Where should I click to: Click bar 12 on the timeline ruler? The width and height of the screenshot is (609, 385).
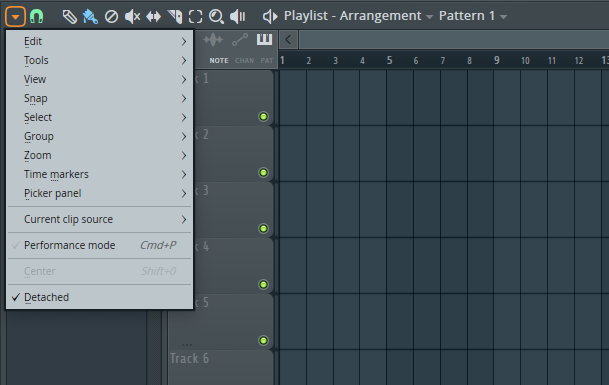[579, 61]
